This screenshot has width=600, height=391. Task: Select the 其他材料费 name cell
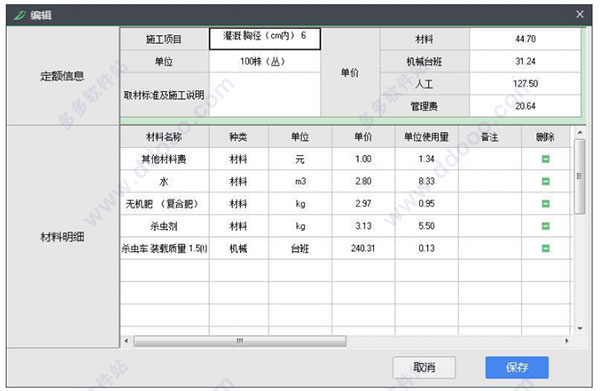tap(165, 159)
